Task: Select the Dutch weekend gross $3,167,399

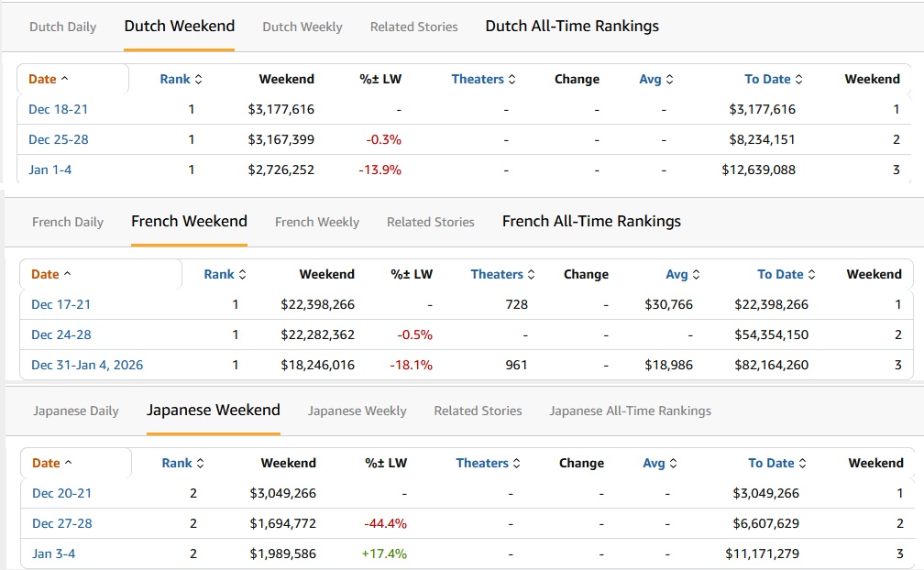Action: pyautogui.click(x=281, y=140)
